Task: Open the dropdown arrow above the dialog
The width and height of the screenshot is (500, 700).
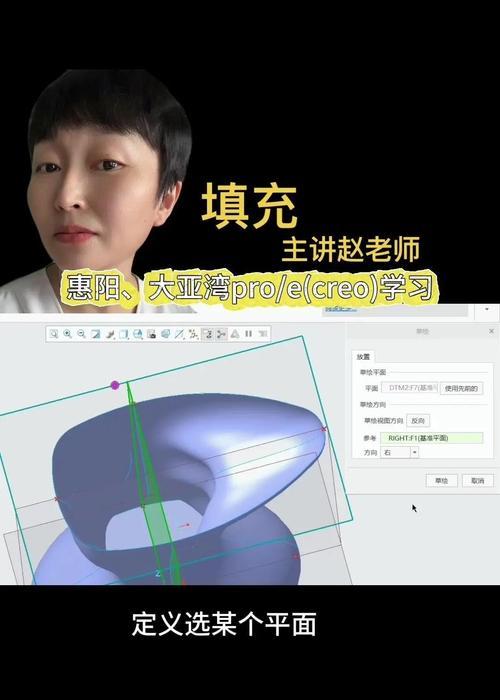Action: 487,309
